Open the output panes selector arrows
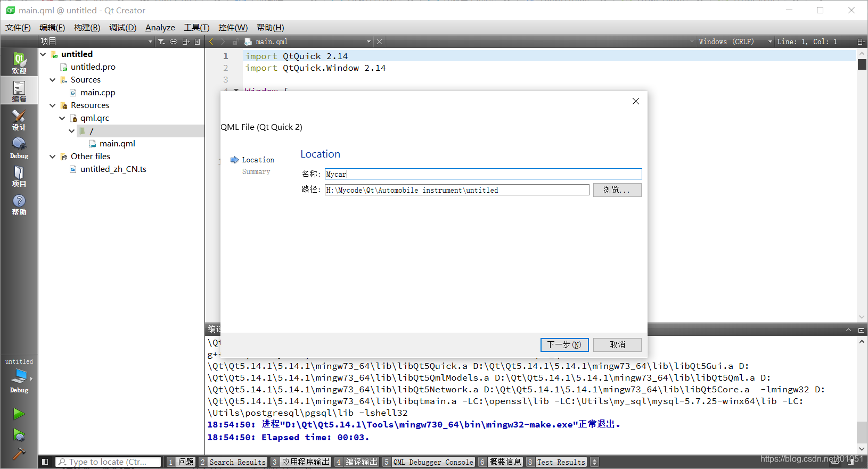The image size is (868, 469). coord(595,462)
